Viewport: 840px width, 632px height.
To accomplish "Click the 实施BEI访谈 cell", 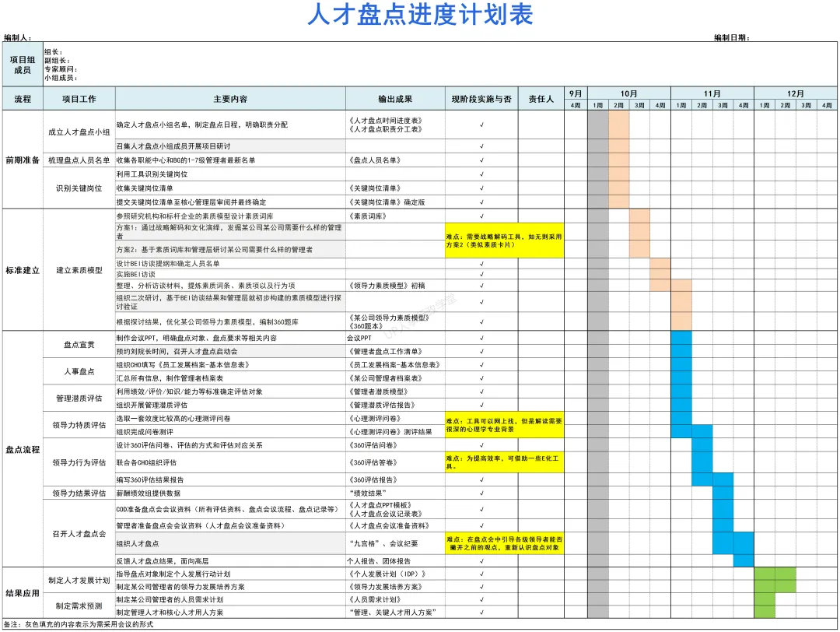I will click(230, 275).
